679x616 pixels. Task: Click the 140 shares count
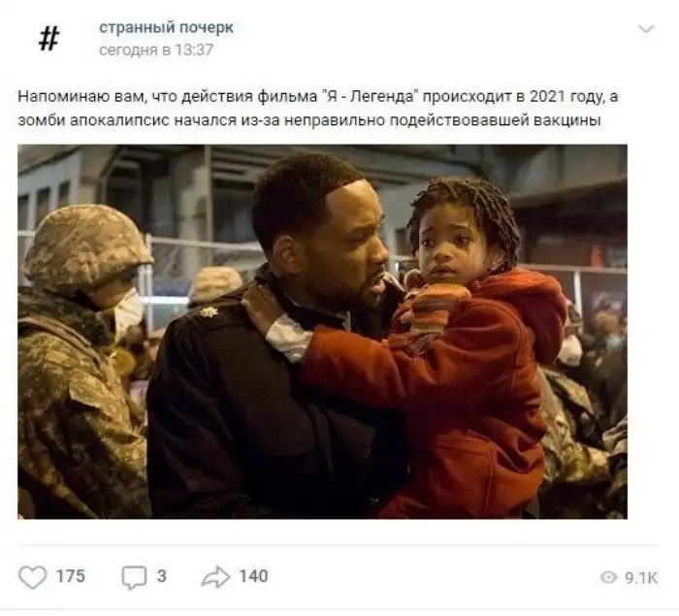pyautogui.click(x=254, y=576)
